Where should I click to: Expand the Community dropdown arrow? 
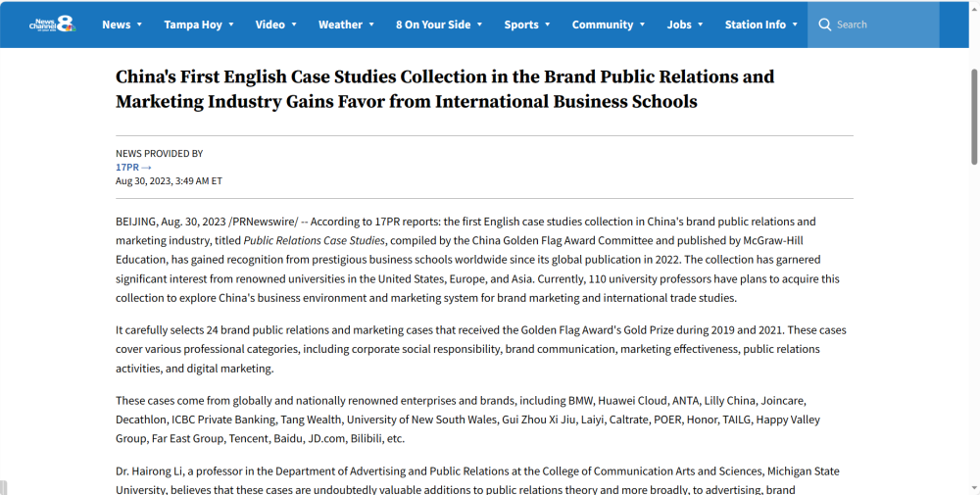click(x=643, y=25)
